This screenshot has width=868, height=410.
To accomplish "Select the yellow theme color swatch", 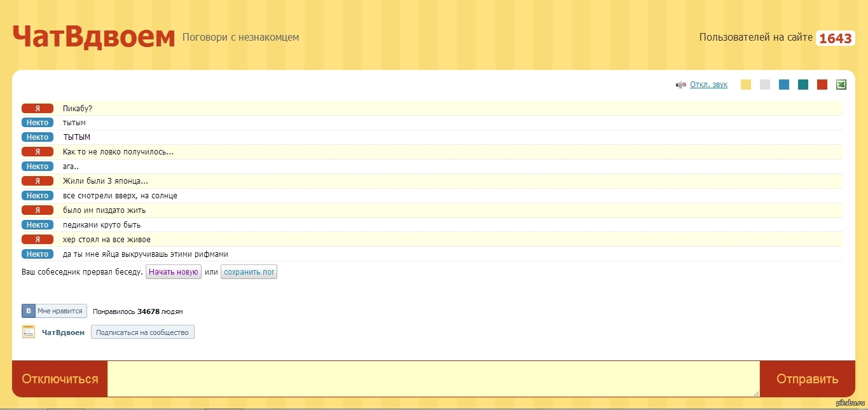I will click(x=746, y=85).
